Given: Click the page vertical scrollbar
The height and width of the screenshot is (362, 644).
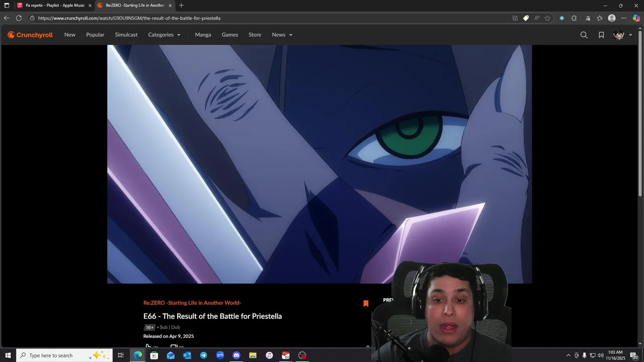Looking at the screenshot, I should coord(640,113).
